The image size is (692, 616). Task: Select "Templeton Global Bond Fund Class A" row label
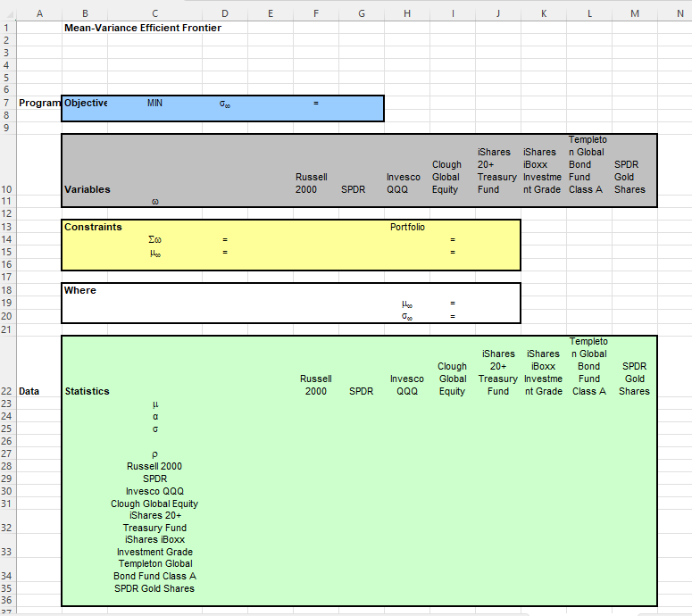pos(154,570)
